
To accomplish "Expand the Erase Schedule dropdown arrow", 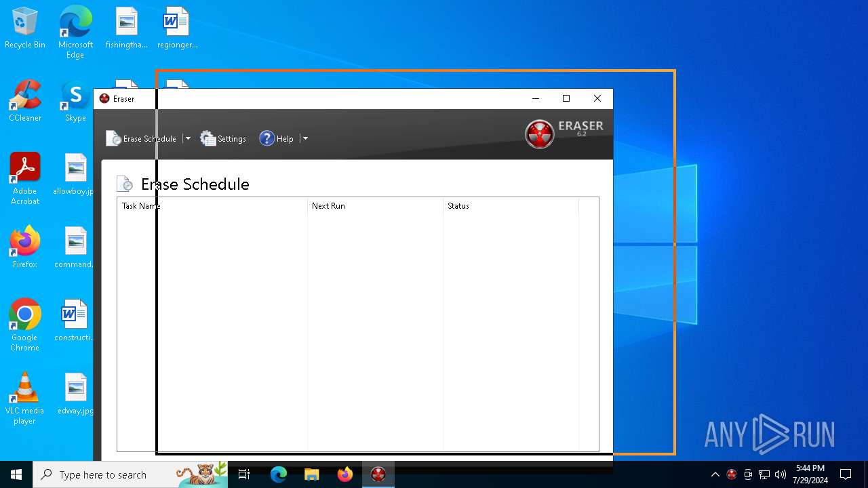I will (188, 138).
